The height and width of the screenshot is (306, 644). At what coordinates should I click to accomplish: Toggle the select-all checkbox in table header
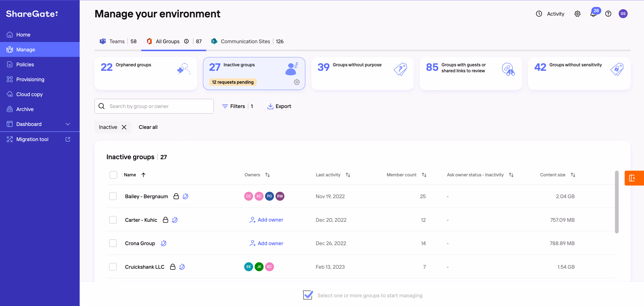tap(113, 175)
